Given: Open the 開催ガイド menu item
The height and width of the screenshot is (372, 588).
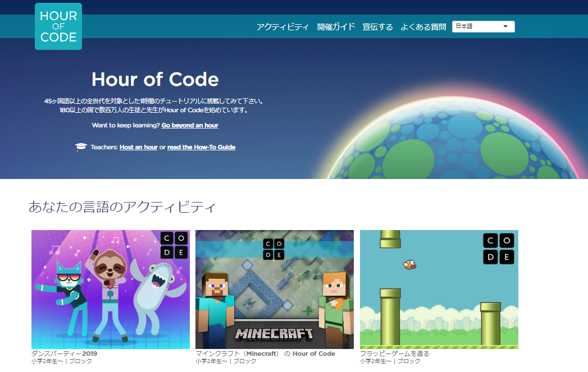Looking at the screenshot, I should [x=336, y=26].
